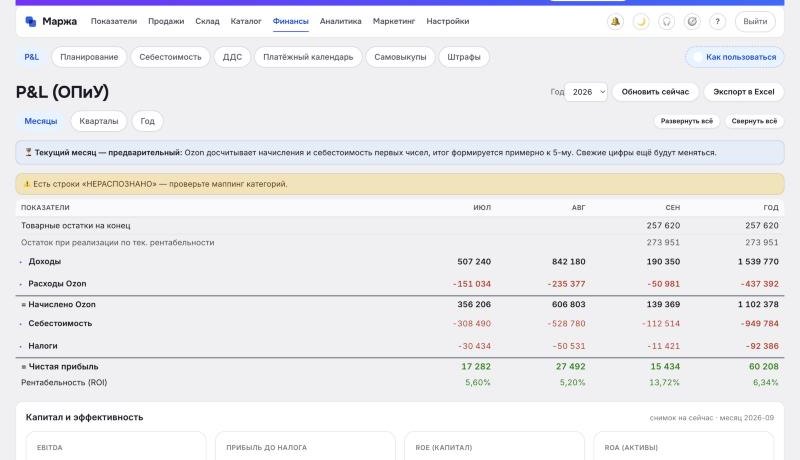800x460 pixels.
Task: Click the ИЮЛ column header
Action: pyautogui.click(x=482, y=208)
